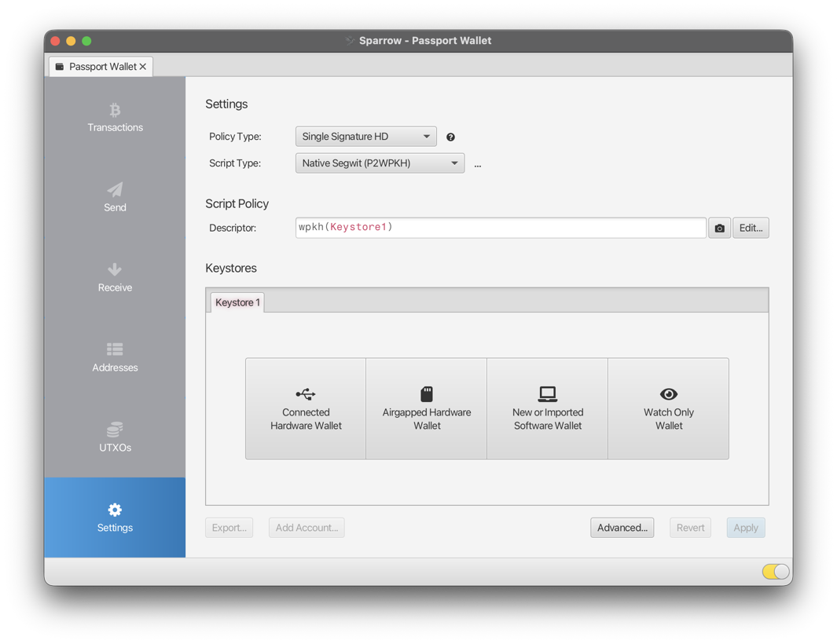Viewport: 837px width, 644px height.
Task: Click the Add Account... button
Action: coord(307,528)
